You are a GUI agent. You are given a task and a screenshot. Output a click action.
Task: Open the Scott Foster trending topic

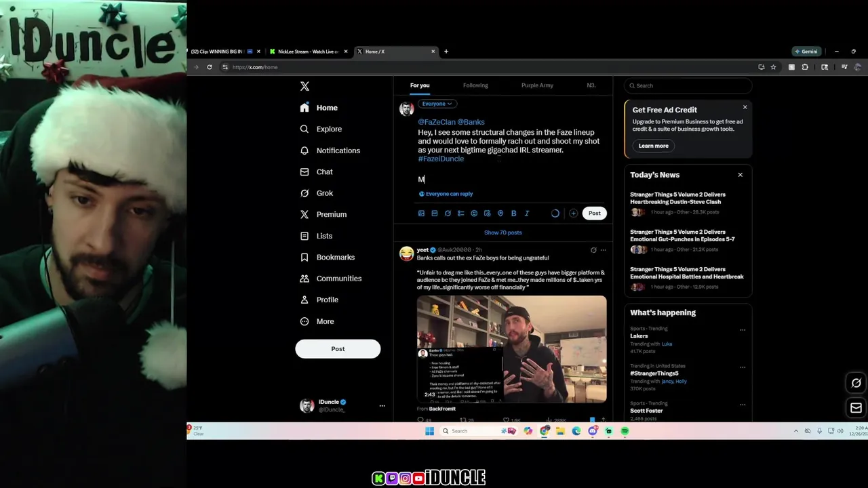click(x=646, y=411)
